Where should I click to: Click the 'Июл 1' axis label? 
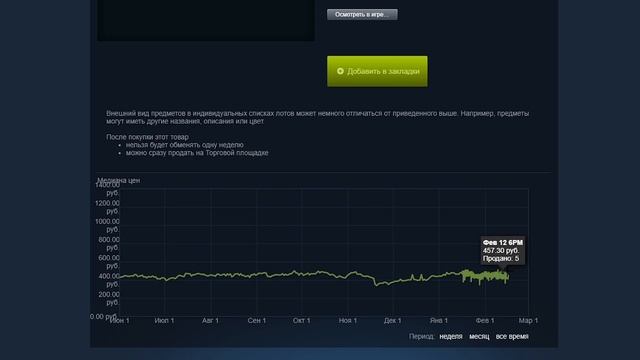coord(164,320)
